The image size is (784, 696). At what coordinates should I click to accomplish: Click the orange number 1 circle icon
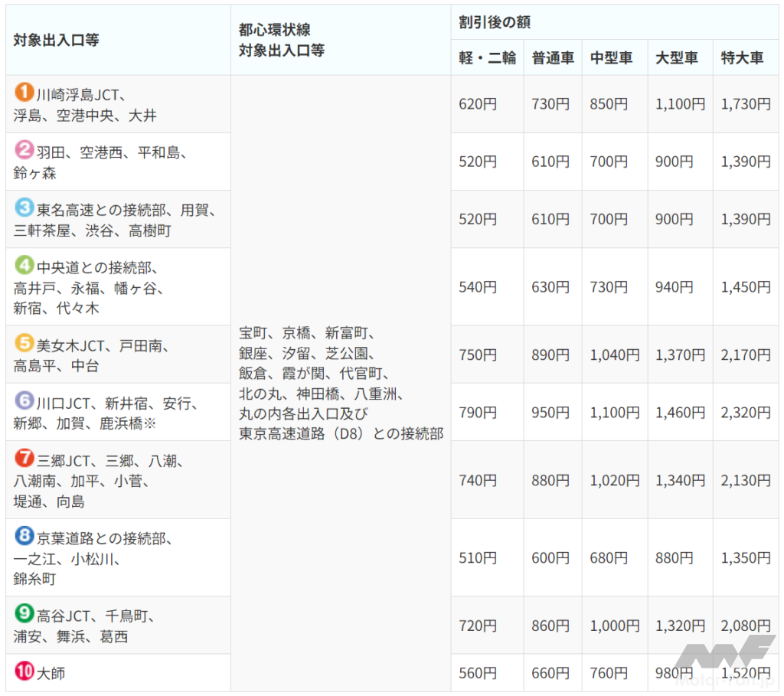point(24,93)
